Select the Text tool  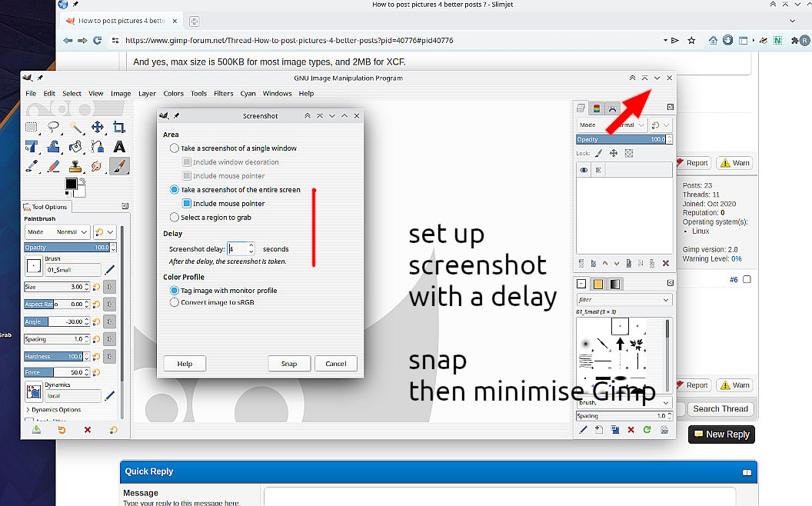coord(119,147)
